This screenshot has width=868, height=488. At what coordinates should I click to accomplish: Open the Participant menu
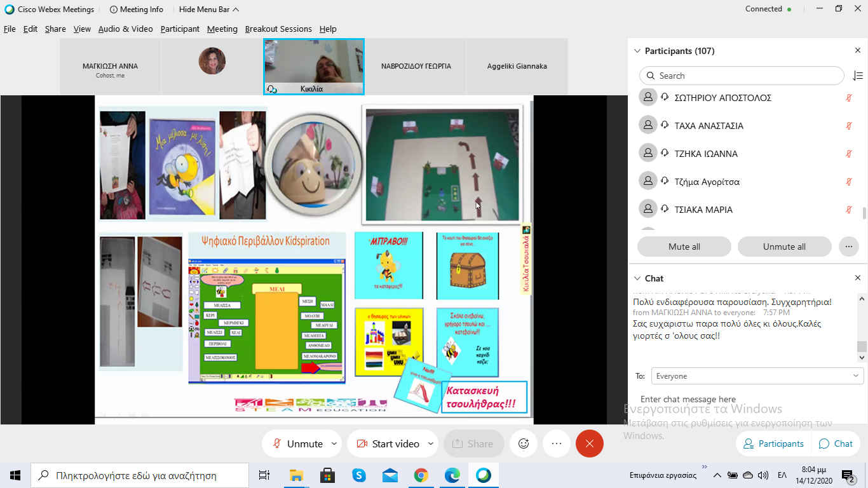[180, 29]
